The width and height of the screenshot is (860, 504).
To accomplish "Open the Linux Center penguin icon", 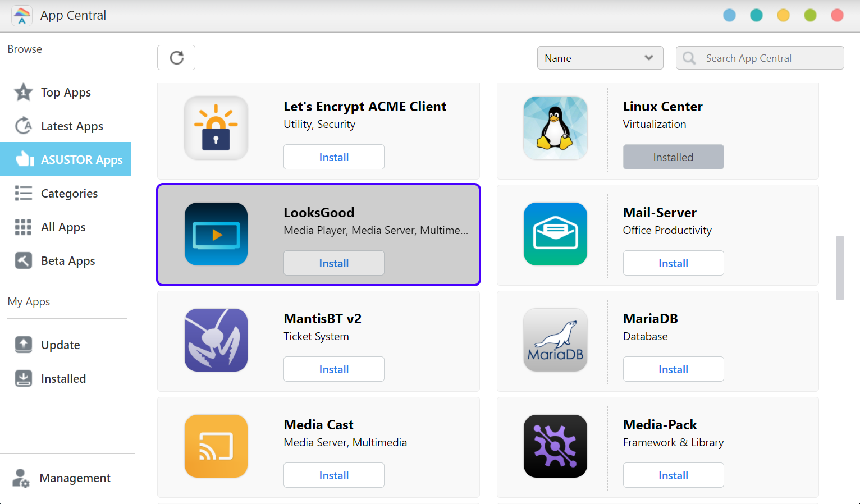I will 555,128.
